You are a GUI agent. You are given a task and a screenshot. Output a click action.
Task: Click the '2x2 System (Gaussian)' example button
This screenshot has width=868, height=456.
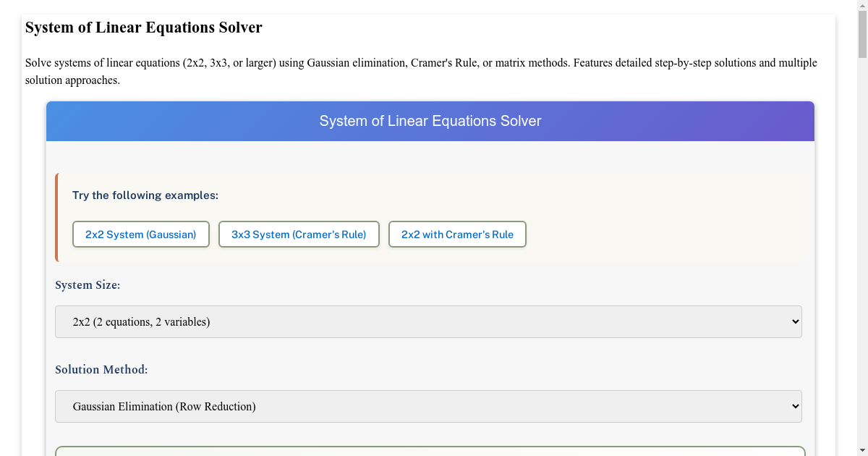coord(140,234)
